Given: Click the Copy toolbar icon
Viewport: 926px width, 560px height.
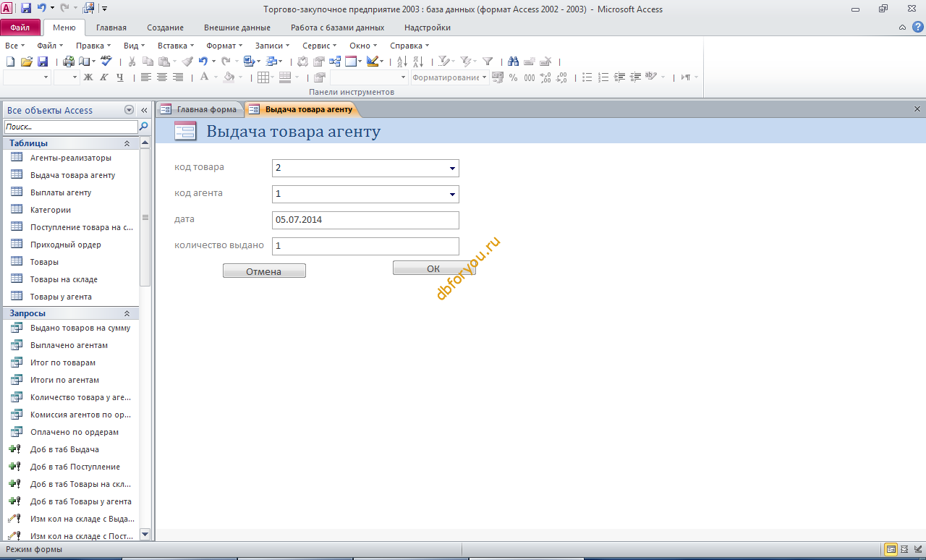Looking at the screenshot, I should point(148,61).
